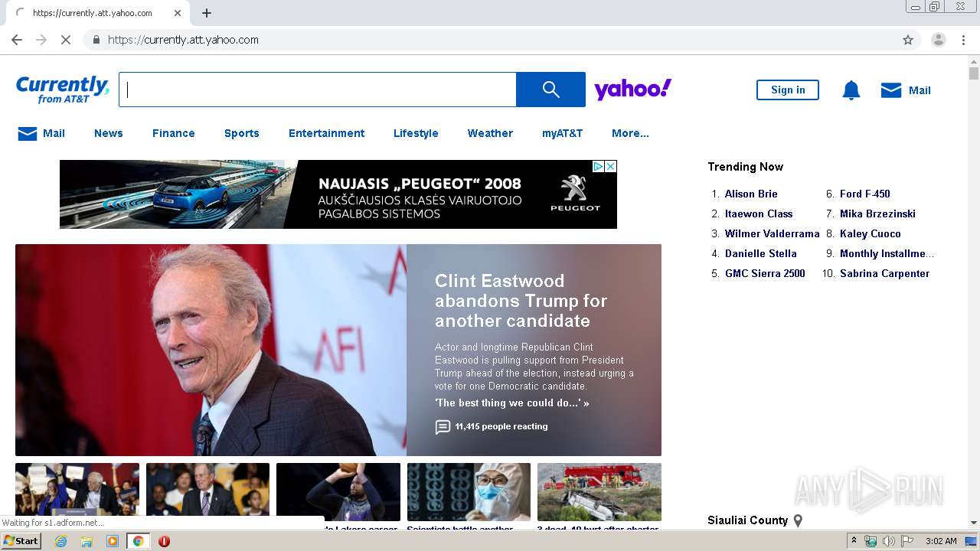Image resolution: width=980 pixels, height=551 pixels.
Task: Stop page loading with X button
Action: [66, 40]
